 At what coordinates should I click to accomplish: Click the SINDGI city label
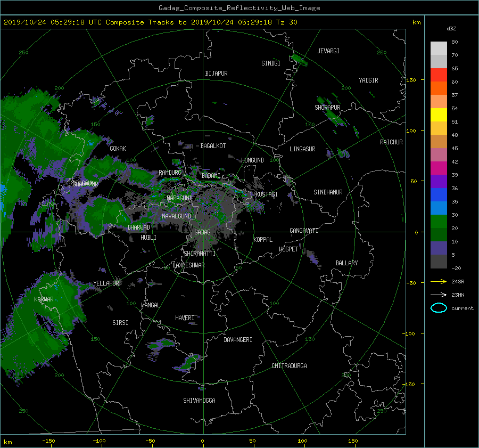point(271,63)
